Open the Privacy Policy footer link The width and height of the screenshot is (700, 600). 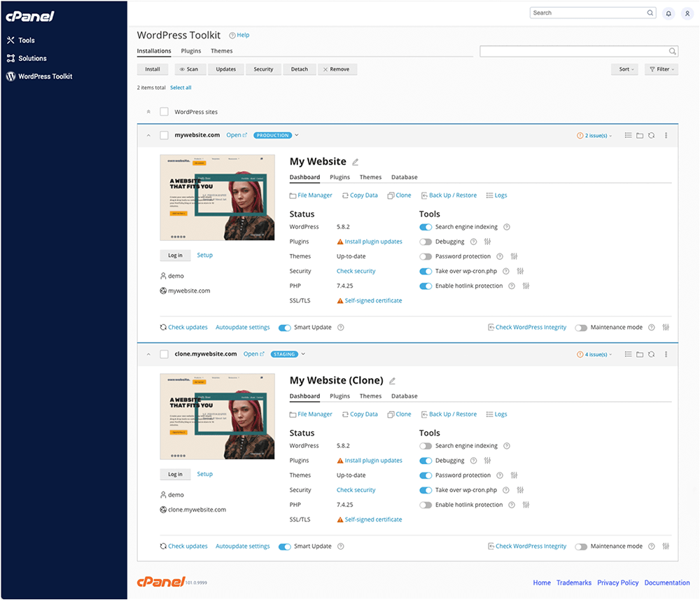pos(617,582)
